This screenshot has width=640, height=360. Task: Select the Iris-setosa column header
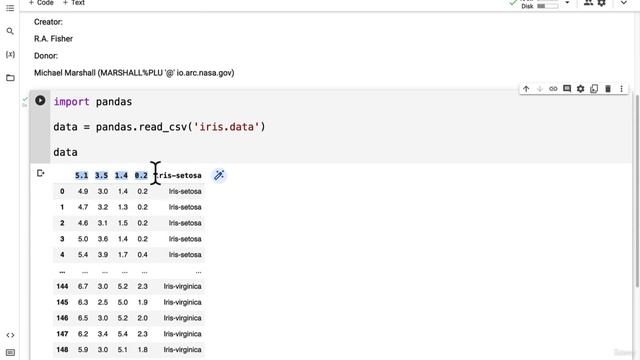point(178,176)
